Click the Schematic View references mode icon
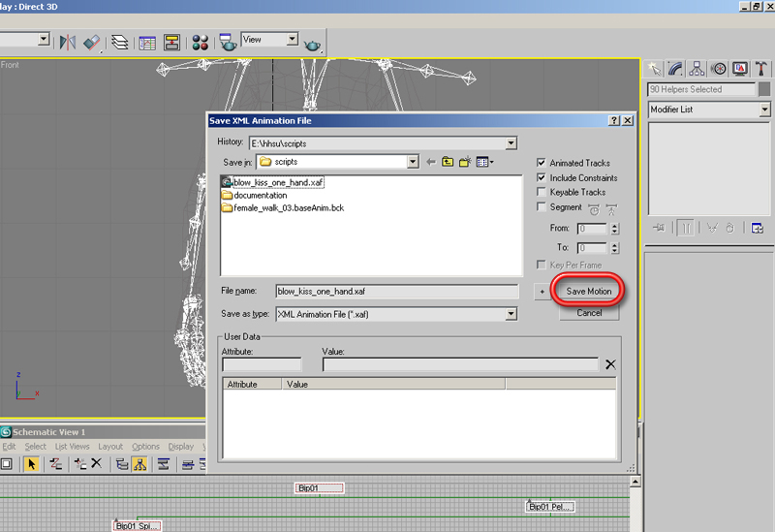 (x=139, y=464)
